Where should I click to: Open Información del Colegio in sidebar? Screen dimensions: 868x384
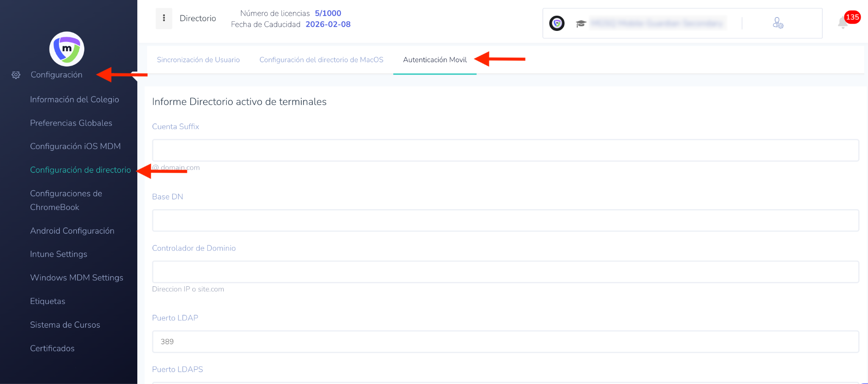click(x=75, y=99)
